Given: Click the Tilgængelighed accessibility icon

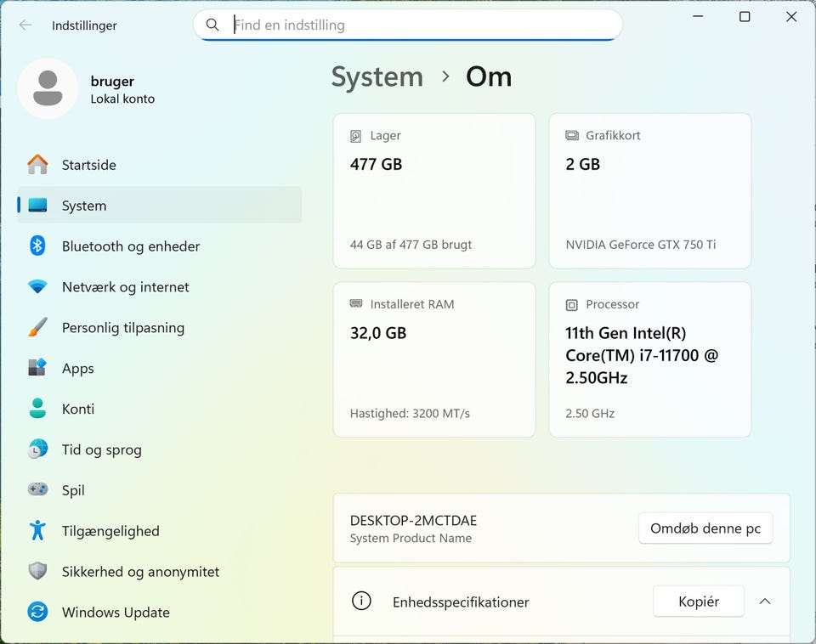Looking at the screenshot, I should (37, 531).
